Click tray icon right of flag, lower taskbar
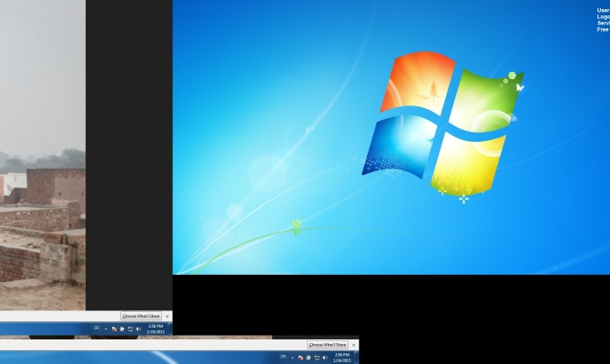Viewport: 610px width, 364px height. [x=309, y=357]
